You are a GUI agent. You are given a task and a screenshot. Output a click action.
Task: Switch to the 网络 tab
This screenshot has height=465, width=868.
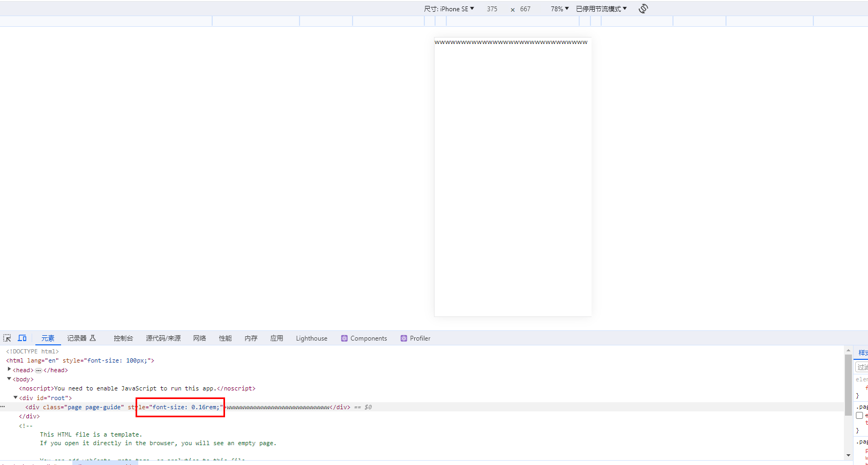pos(200,338)
